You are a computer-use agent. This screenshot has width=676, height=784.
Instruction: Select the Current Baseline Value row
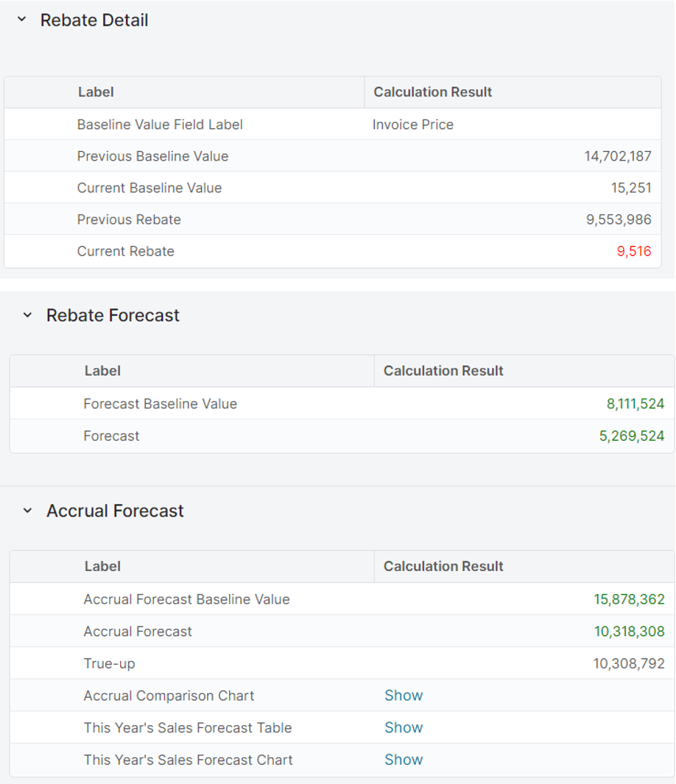(149, 188)
